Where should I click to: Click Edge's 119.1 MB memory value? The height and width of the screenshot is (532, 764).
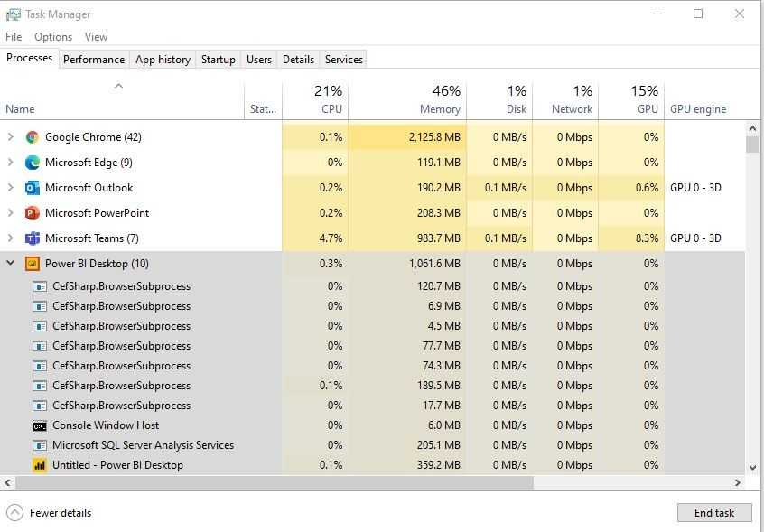point(439,163)
